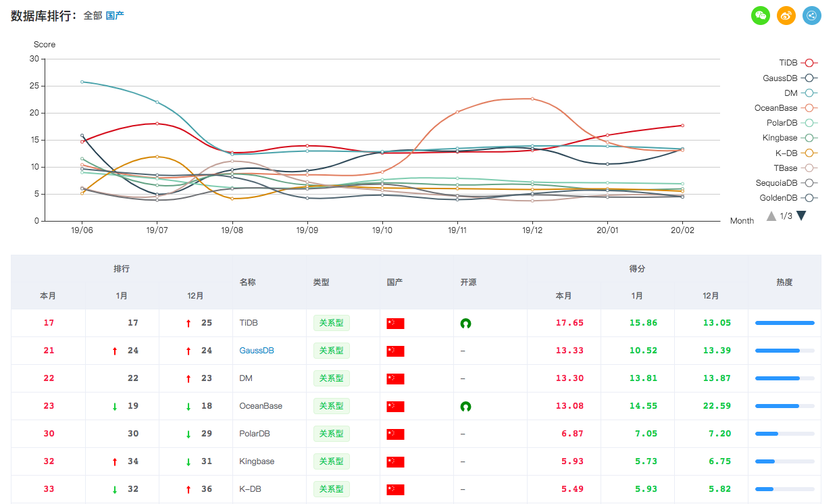Go to next legend page with down arrow
The height and width of the screenshot is (504, 839).
pyautogui.click(x=801, y=216)
